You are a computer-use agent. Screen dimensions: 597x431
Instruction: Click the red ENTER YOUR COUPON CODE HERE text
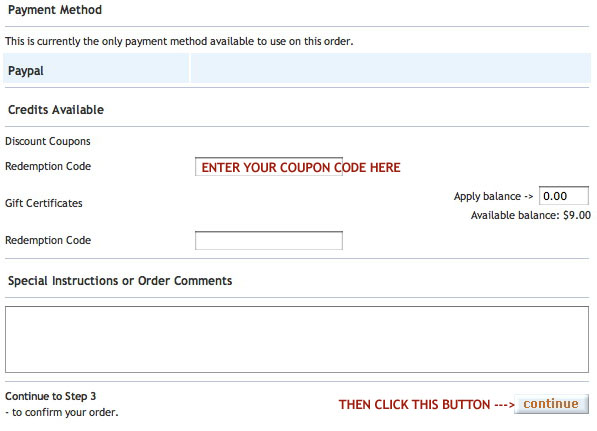(301, 168)
